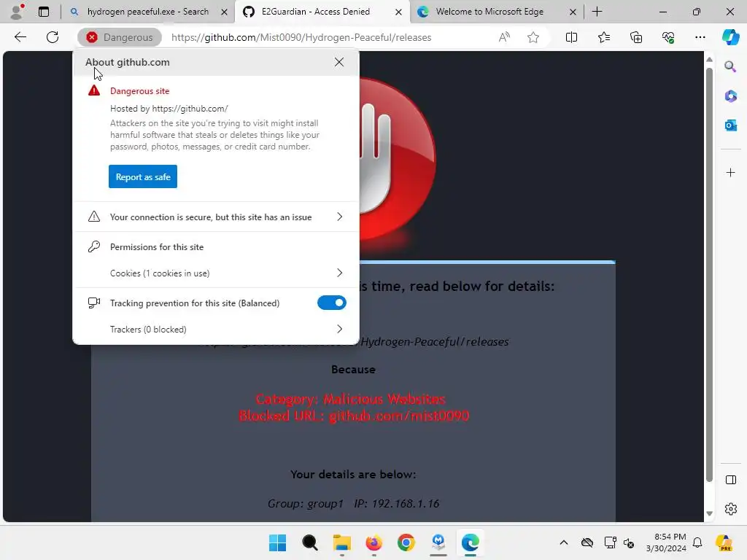Switch to hydrogen peaceful.exe Search tab
This screenshot has width=747, height=560.
(x=147, y=12)
